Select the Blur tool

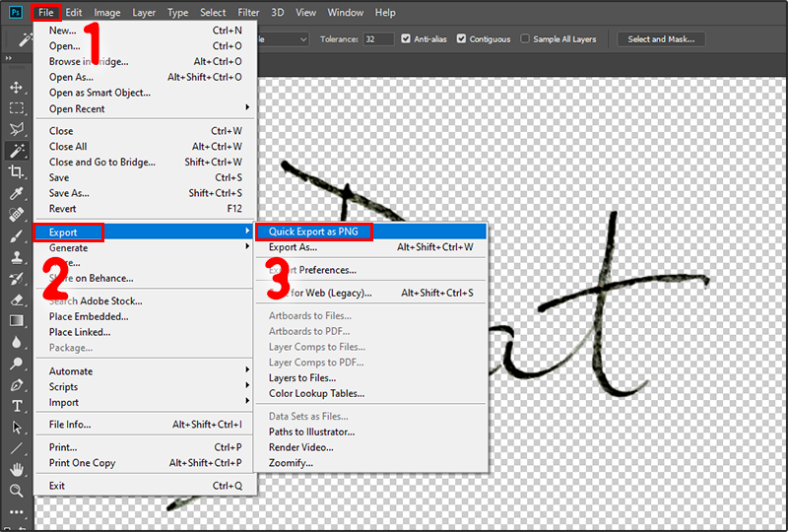(16, 342)
